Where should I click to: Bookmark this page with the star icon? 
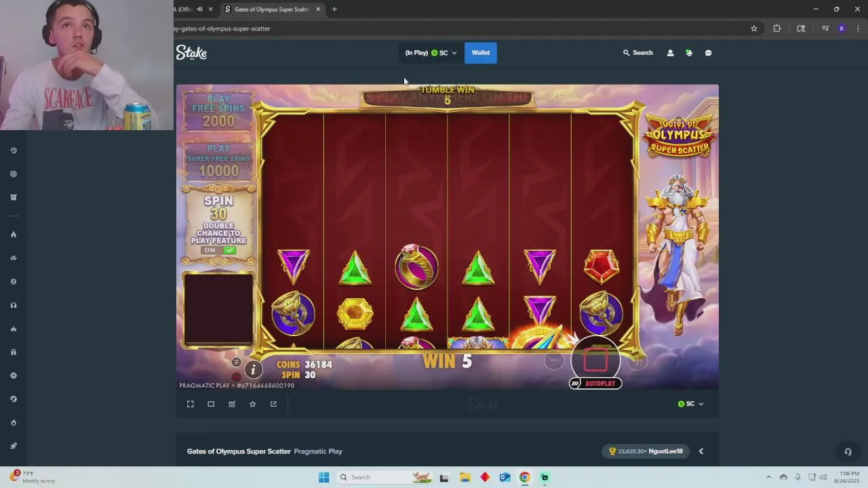point(754,28)
